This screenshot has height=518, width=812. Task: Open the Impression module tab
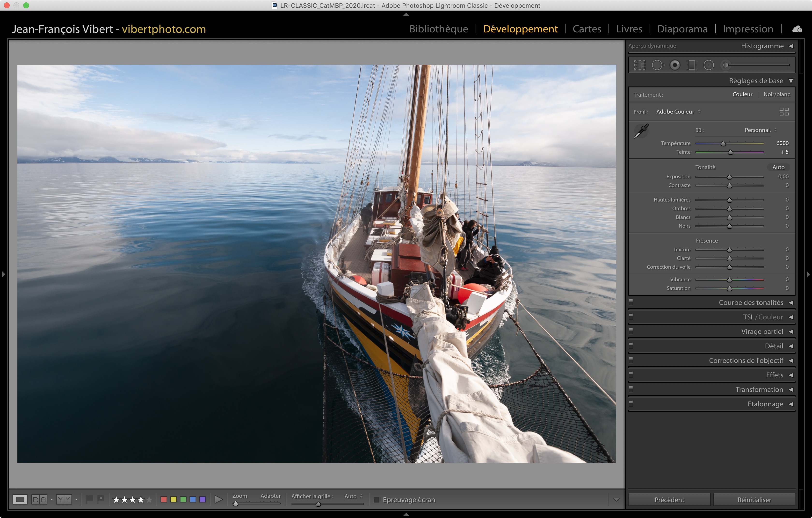pyautogui.click(x=747, y=29)
